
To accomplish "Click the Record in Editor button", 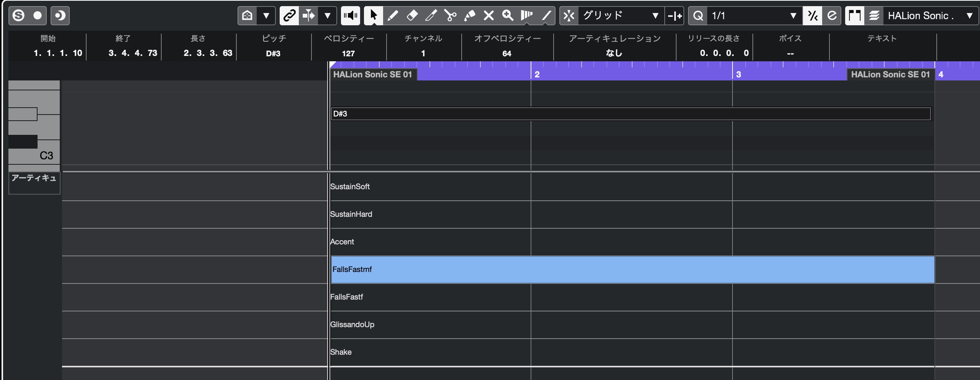I will pyautogui.click(x=38, y=16).
